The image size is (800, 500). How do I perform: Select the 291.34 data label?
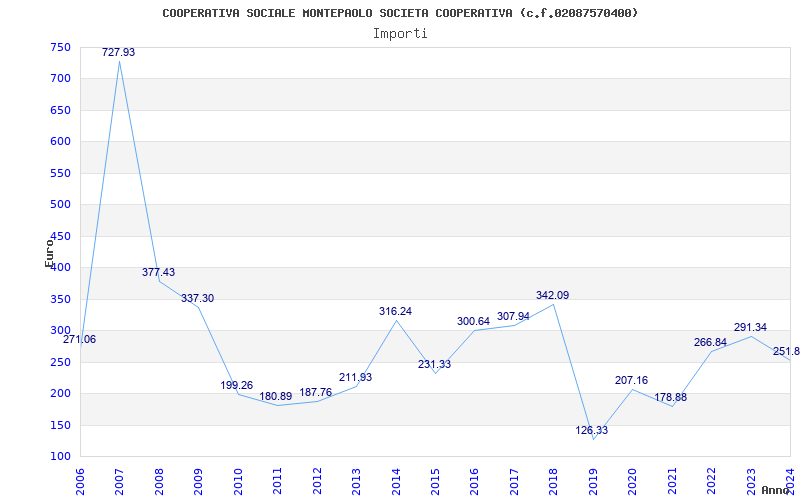click(x=750, y=327)
